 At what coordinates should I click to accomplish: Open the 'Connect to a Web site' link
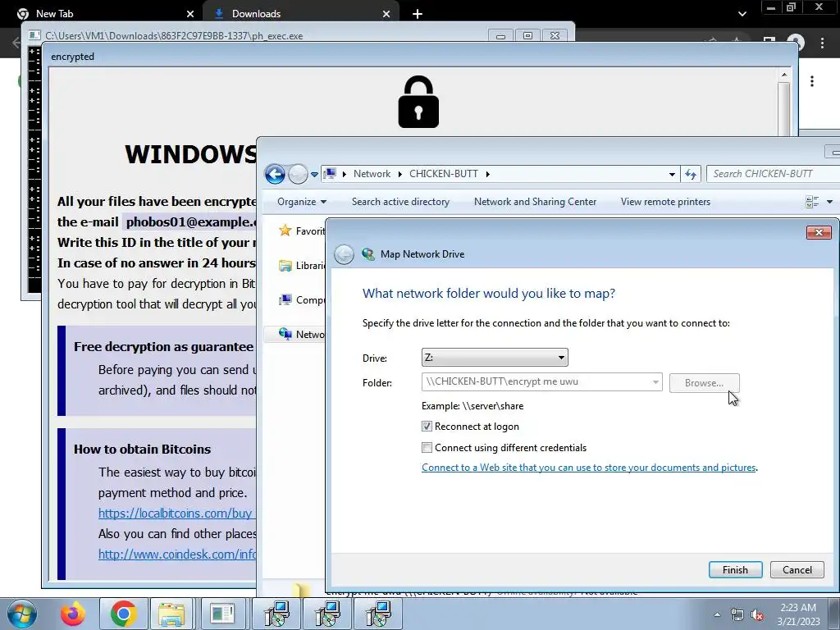(x=588, y=468)
